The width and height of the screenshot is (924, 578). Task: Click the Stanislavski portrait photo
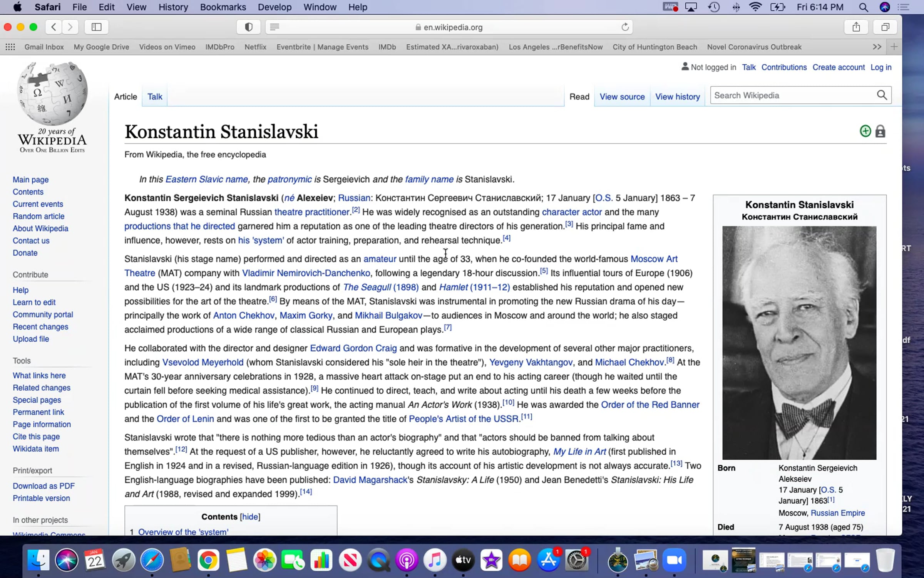coord(799,343)
